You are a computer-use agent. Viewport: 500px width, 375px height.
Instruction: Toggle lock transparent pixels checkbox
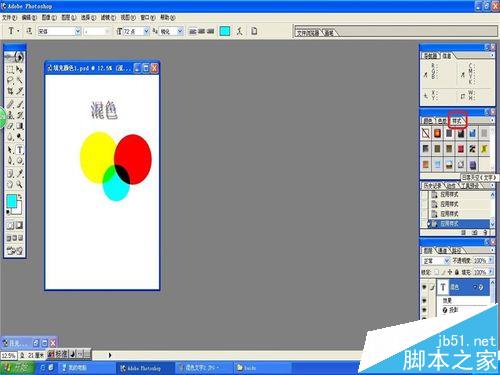tap(436, 272)
